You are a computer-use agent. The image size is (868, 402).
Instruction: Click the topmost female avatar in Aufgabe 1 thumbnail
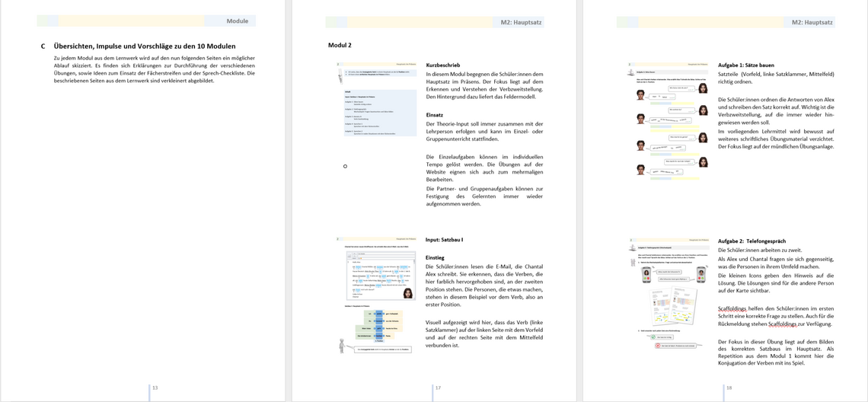(703, 88)
